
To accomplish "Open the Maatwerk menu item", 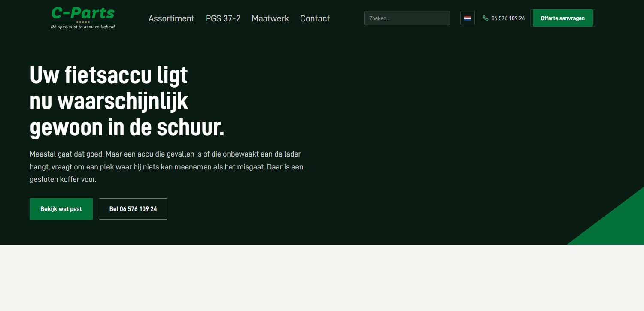I will 270,18.
